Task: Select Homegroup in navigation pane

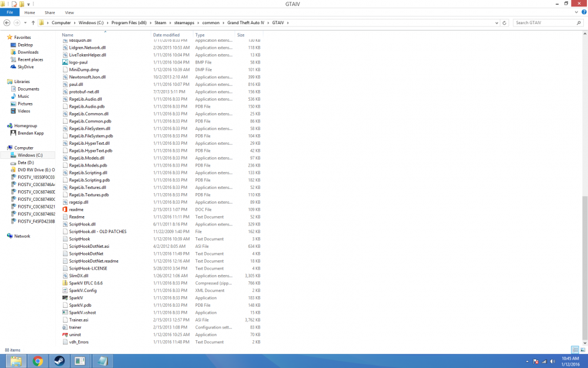Action: point(25,126)
